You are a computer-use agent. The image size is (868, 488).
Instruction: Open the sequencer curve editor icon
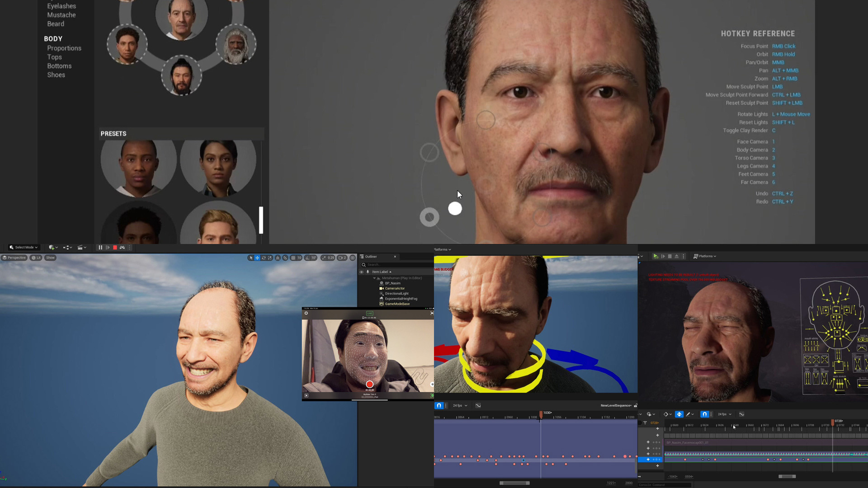click(x=478, y=406)
